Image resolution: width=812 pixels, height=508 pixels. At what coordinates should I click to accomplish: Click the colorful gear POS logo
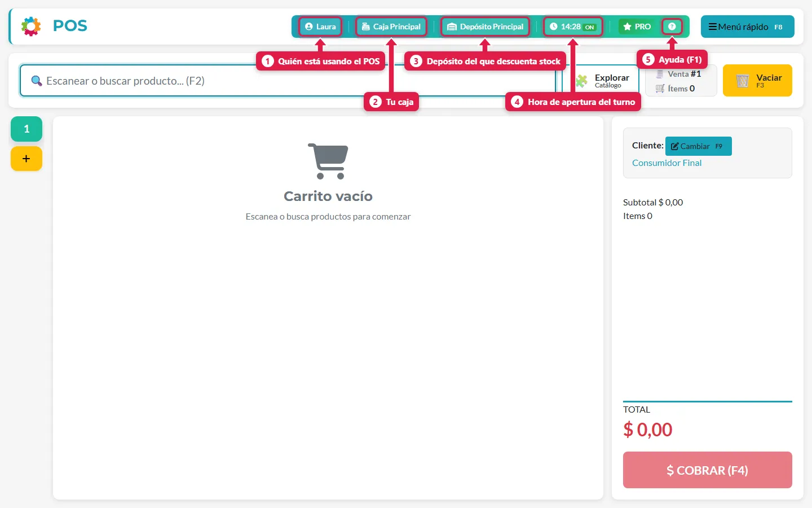pos(31,26)
